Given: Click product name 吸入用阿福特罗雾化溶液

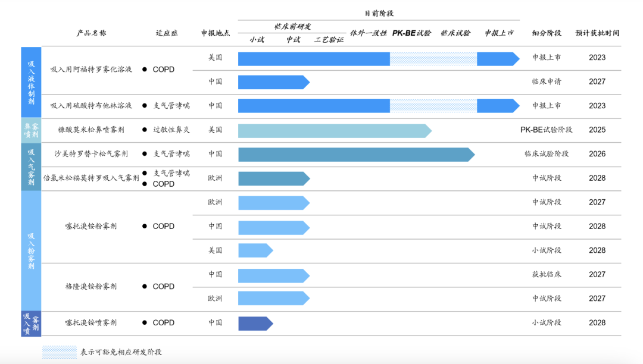Looking at the screenshot, I should [x=91, y=70].
